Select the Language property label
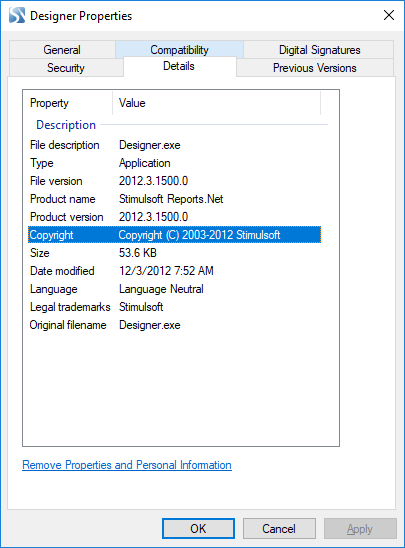 pyautogui.click(x=53, y=289)
